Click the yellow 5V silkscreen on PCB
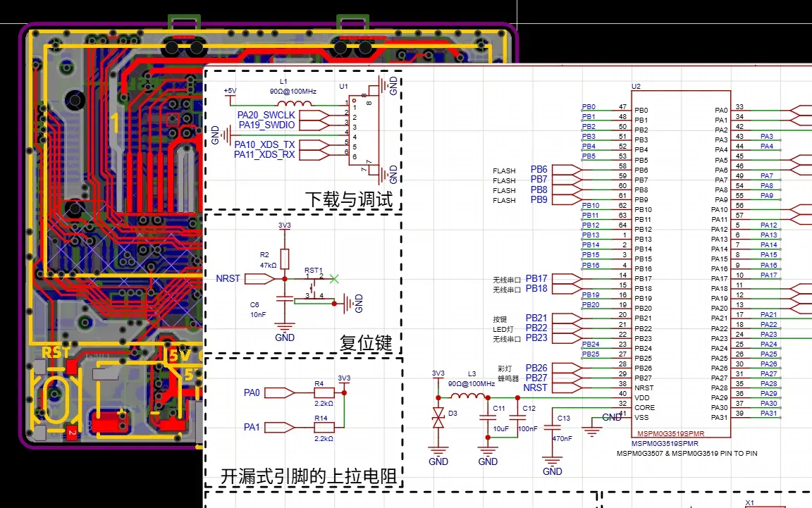 point(180,355)
